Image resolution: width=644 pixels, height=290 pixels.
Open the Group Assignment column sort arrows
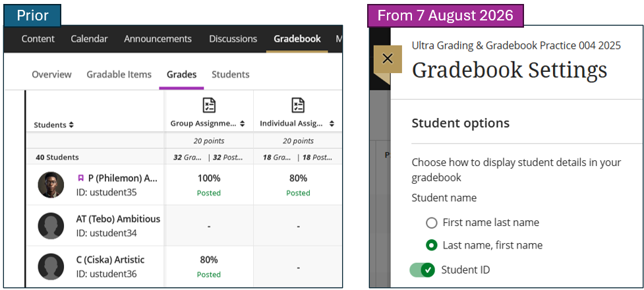coord(243,123)
